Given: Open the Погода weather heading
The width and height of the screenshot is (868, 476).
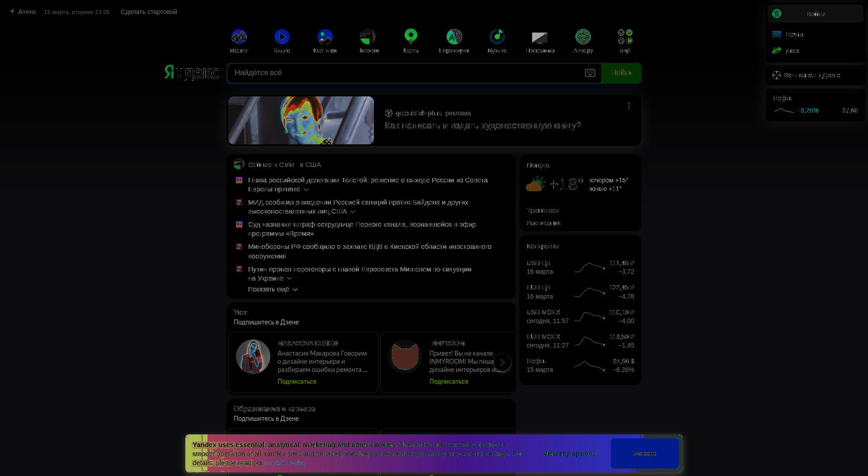Looking at the screenshot, I should pyautogui.click(x=538, y=165).
